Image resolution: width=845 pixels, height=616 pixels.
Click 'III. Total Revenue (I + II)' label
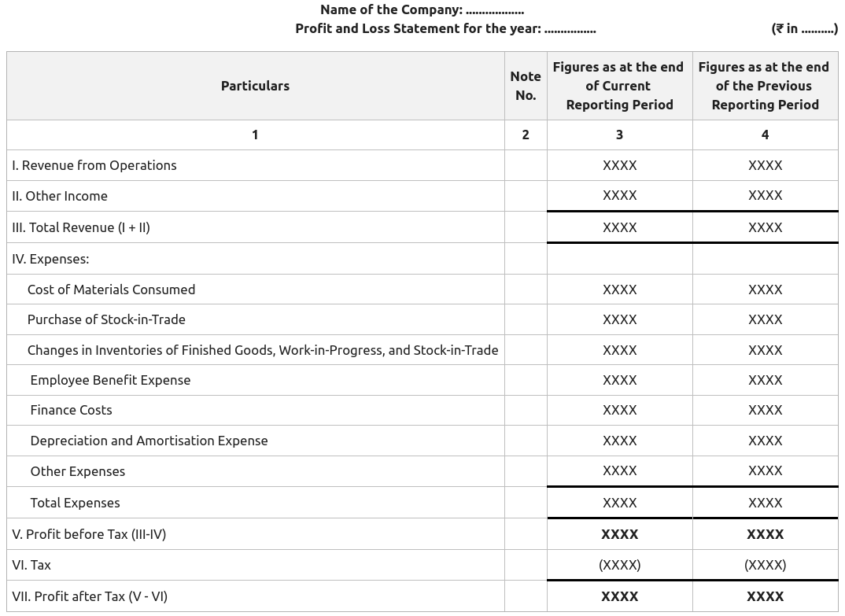click(x=81, y=227)
